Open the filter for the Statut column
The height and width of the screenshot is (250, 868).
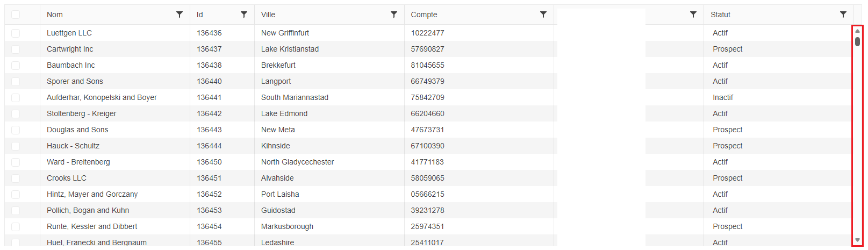(843, 15)
